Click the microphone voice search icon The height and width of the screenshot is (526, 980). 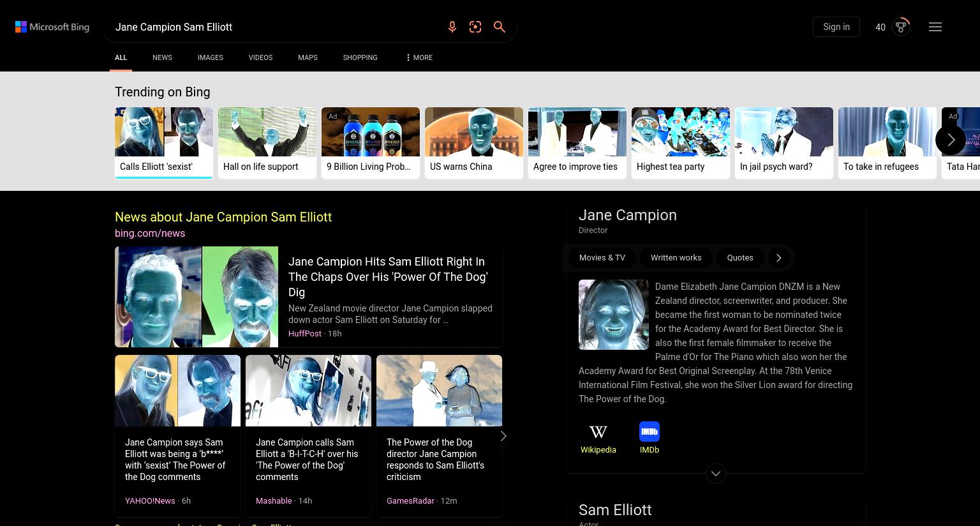click(452, 27)
